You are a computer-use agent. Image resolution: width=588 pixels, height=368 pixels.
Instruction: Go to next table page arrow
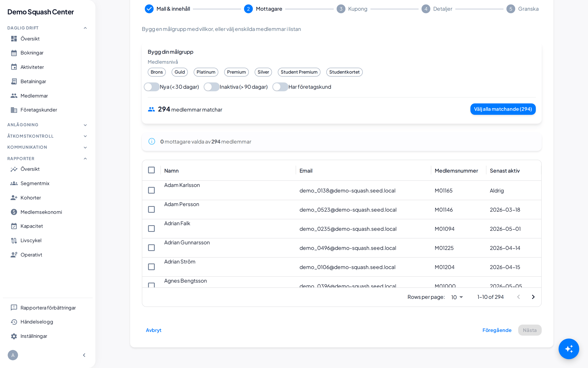(533, 297)
